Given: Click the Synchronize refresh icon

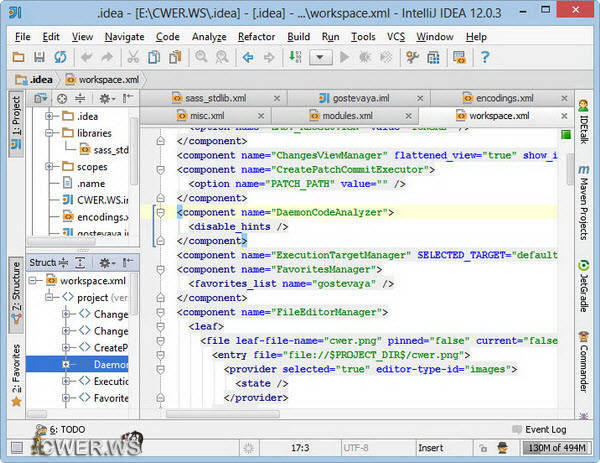Looking at the screenshot, I should pos(60,58).
